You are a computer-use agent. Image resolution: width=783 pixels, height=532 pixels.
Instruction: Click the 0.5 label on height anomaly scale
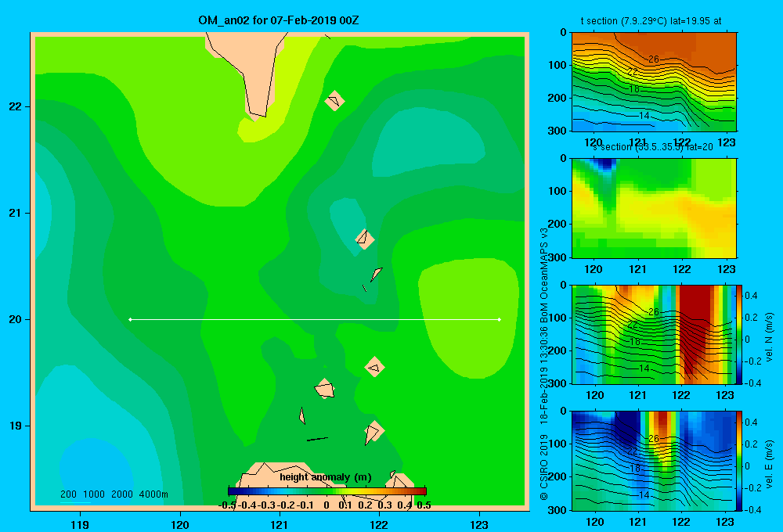coord(424,505)
